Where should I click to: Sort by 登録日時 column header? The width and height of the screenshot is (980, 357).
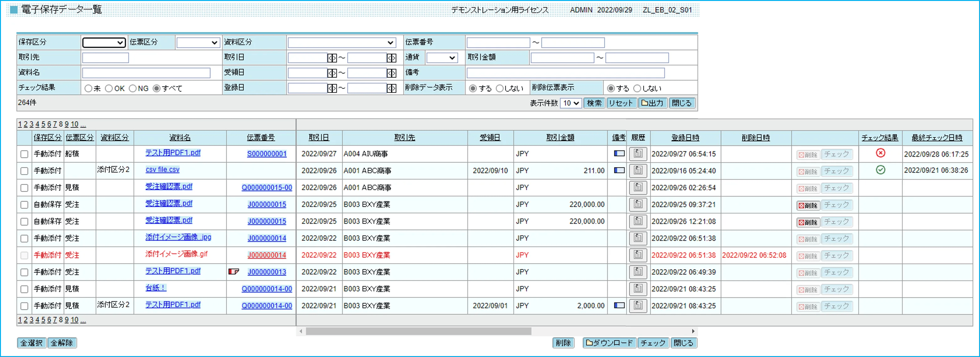685,138
